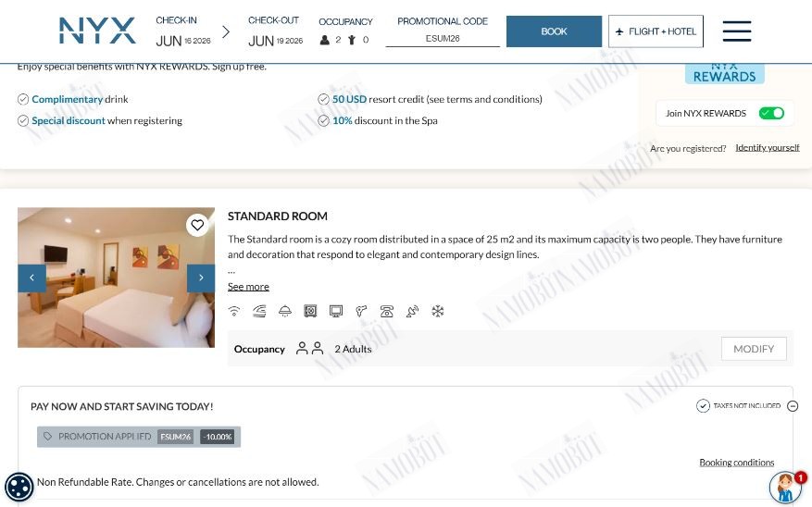Viewport: 812px width, 507px height.
Task: Click the satellite dish amenity icon
Action: (412, 311)
